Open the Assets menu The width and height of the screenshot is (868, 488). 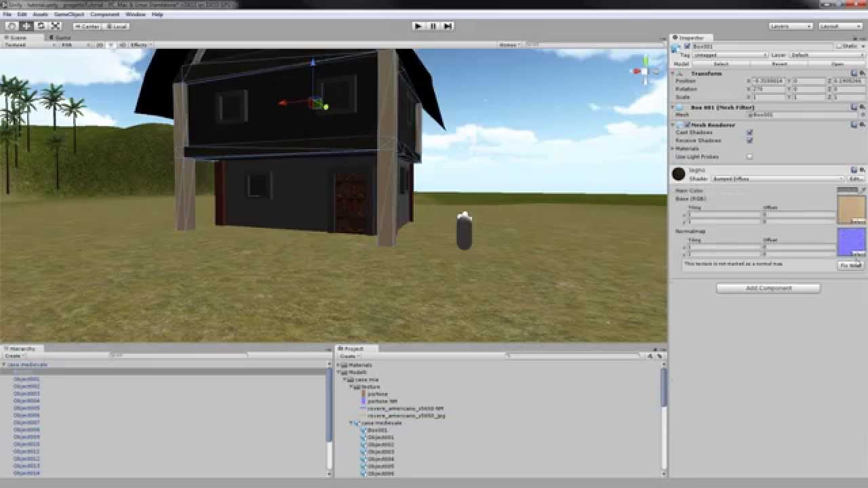[41, 14]
